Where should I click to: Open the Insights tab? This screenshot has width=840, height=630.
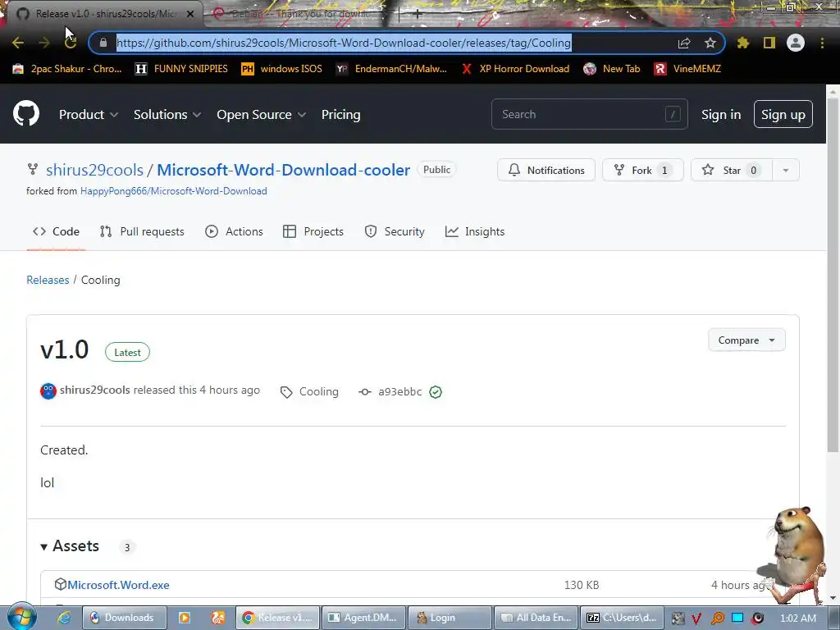coord(475,231)
